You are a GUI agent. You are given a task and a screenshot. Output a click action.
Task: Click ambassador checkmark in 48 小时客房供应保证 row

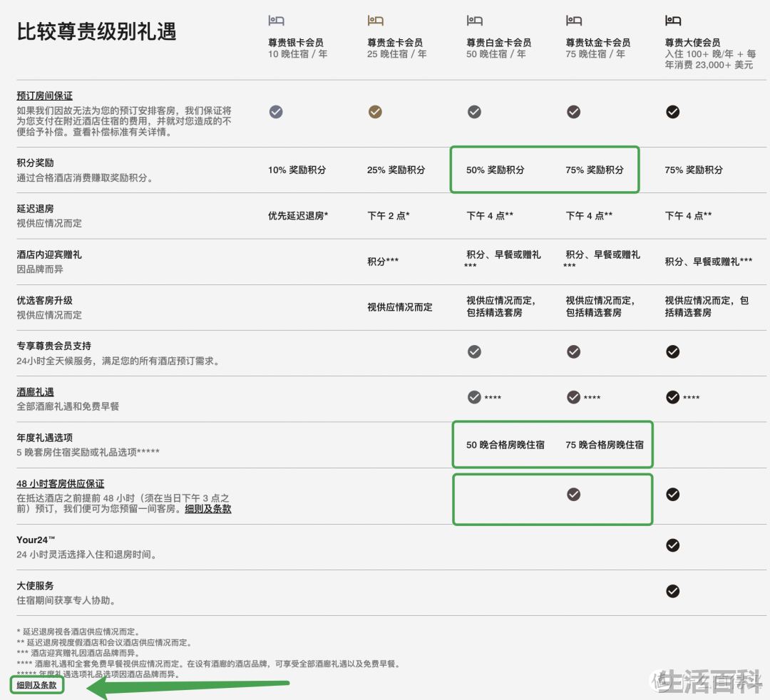point(673,494)
